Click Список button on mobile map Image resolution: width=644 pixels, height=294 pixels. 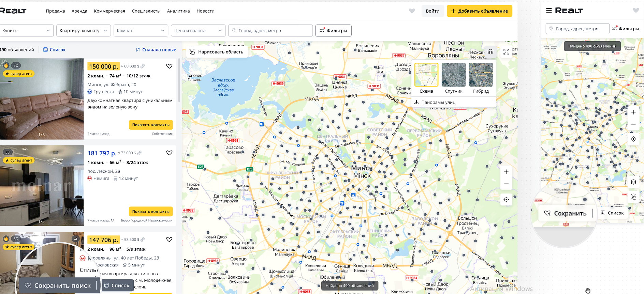pos(612,213)
